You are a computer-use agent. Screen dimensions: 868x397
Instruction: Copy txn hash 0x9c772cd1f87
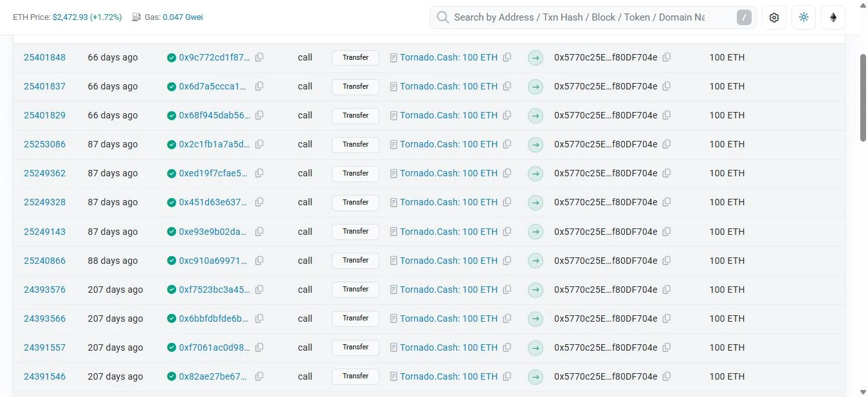point(259,57)
